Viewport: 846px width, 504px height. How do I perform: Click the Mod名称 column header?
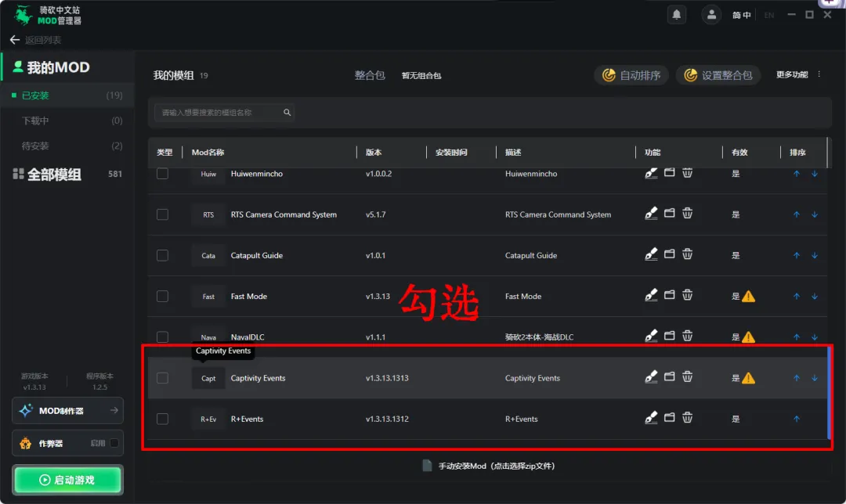point(208,153)
